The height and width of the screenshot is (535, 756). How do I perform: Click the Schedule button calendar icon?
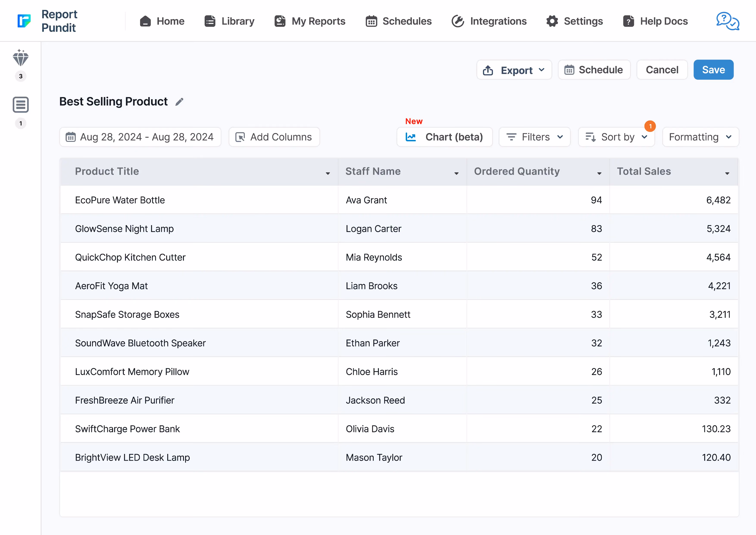[569, 70]
